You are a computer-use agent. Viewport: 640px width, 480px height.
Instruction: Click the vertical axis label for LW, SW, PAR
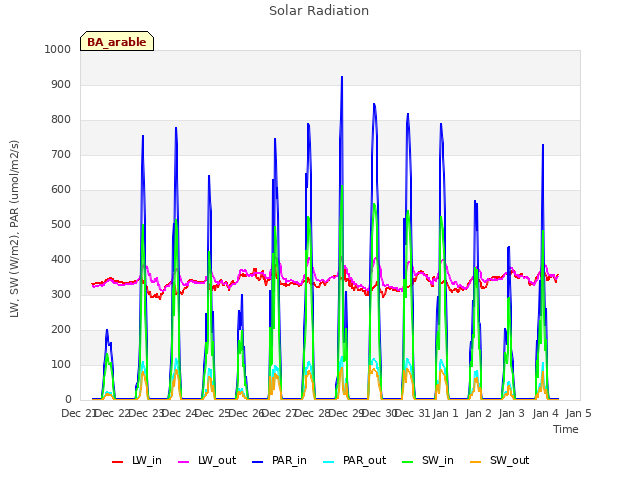click(14, 229)
